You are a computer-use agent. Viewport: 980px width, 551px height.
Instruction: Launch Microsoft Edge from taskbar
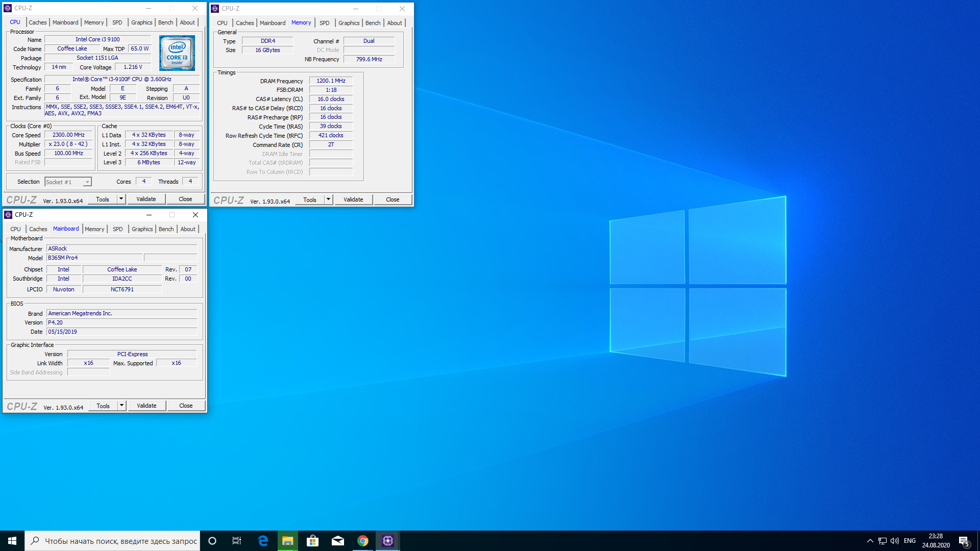263,541
